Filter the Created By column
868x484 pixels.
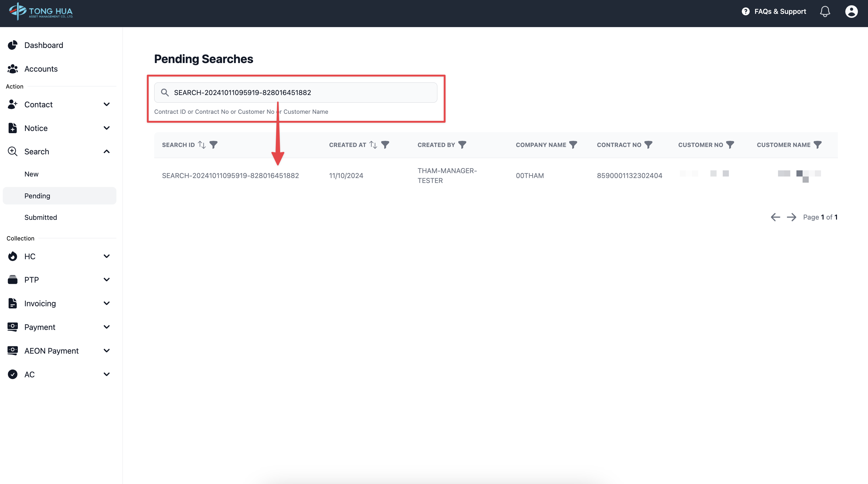pos(462,145)
